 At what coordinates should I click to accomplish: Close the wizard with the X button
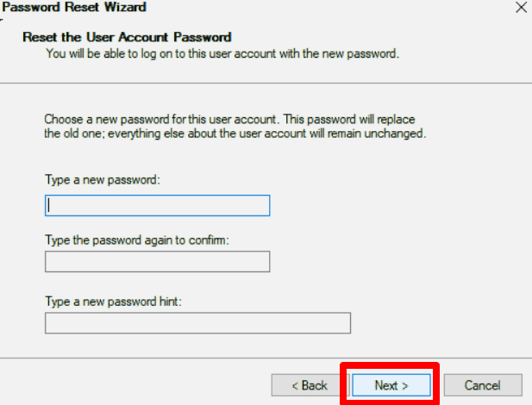[520, 8]
